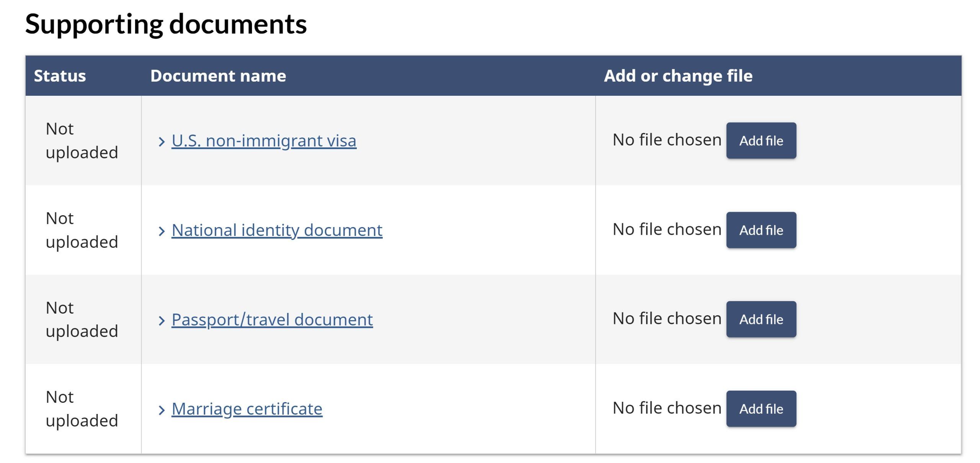Viewport: 980px width, 463px height.
Task: Open the Marriage certificate link
Action: (247, 409)
